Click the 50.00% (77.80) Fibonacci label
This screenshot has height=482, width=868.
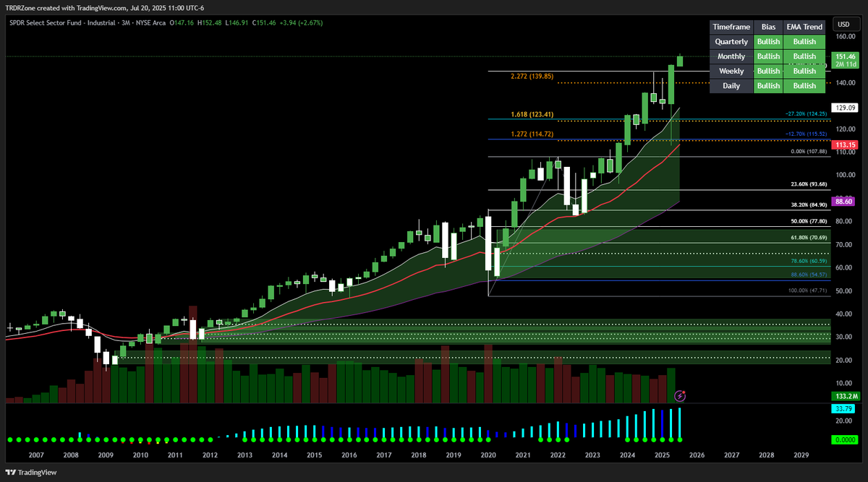click(809, 221)
